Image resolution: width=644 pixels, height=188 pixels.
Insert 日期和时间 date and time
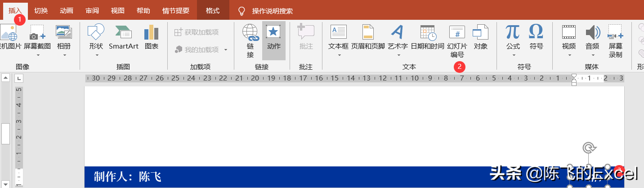(x=428, y=37)
